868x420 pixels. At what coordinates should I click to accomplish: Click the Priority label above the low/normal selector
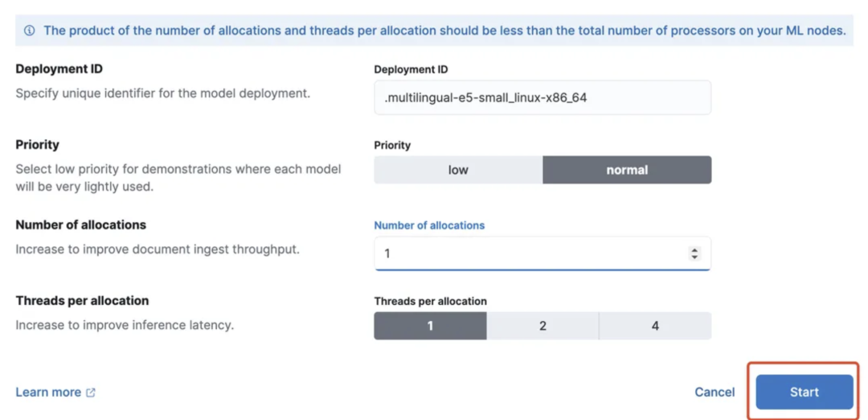[392, 146]
